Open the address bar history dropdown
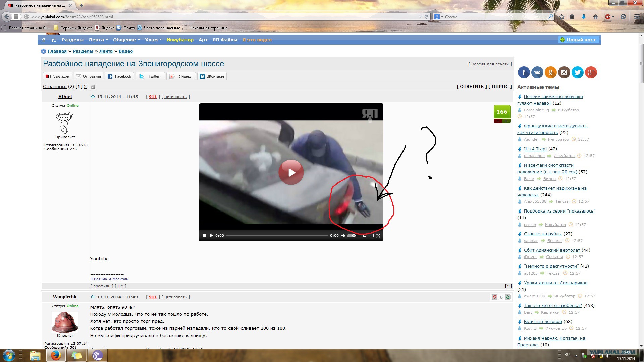Screen dimensions: 644x362 point(421,17)
